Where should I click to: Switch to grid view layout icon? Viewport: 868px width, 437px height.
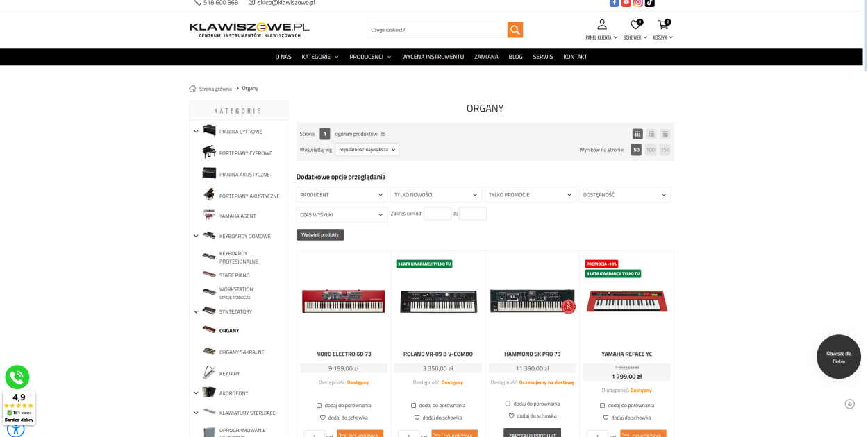(637, 134)
